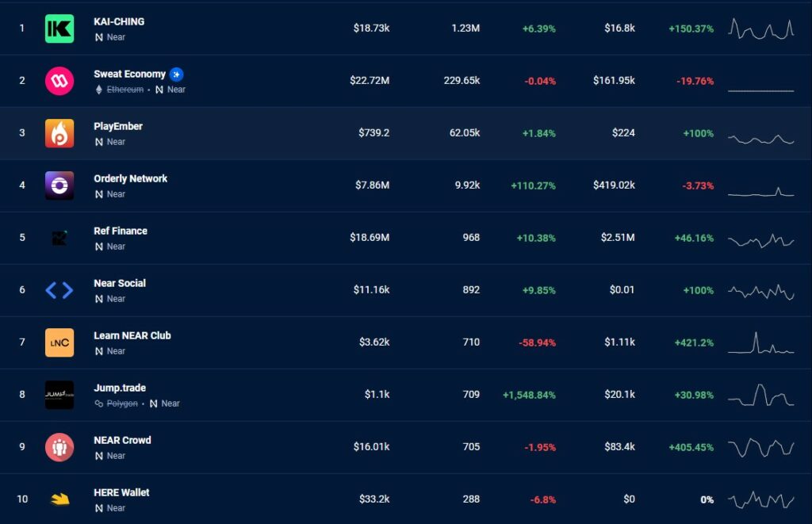The image size is (812, 524).
Task: Click the 288 users value for HERE Wallet
Action: pos(471,499)
